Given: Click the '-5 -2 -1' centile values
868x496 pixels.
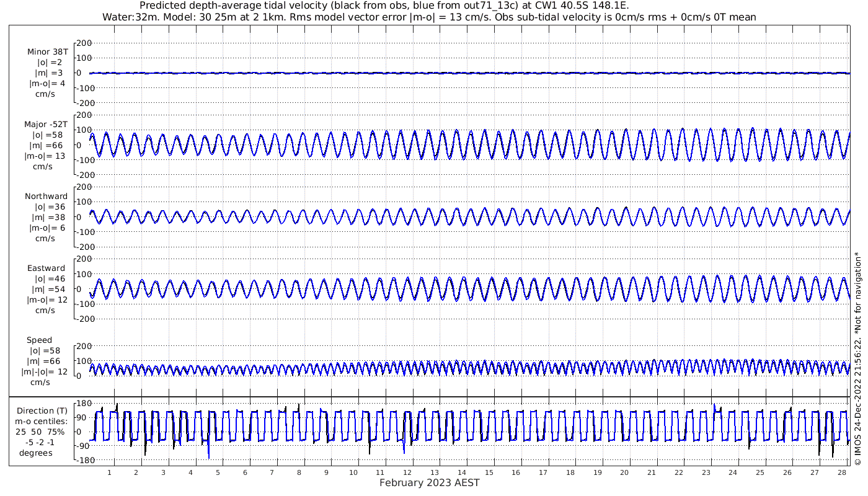Looking at the screenshot, I should point(41,443).
